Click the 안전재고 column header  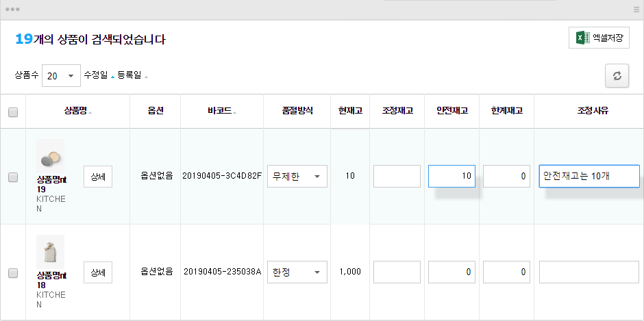click(x=451, y=111)
